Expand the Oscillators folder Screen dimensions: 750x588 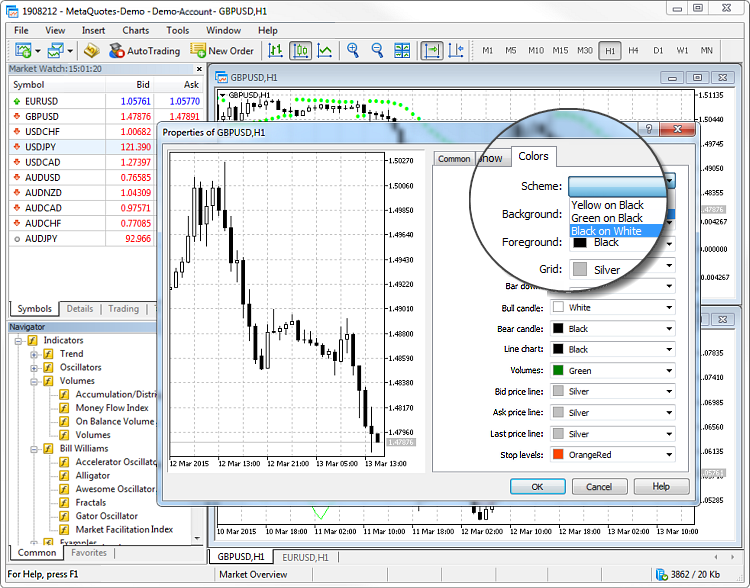(x=33, y=368)
